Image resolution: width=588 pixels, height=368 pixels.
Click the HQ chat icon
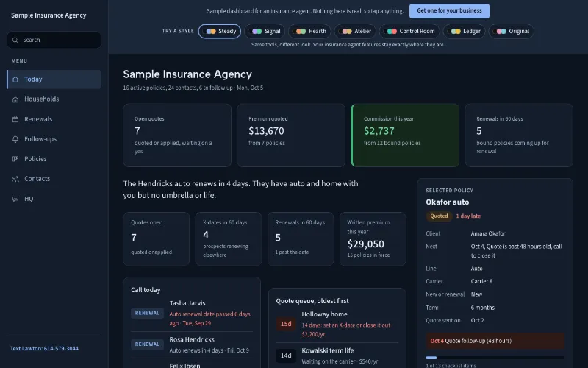pyautogui.click(x=15, y=199)
